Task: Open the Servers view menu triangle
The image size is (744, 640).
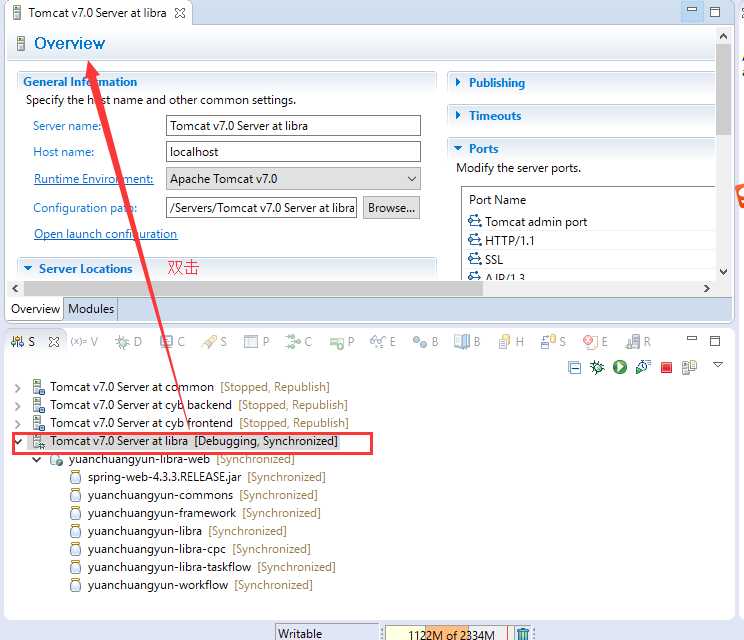Action: click(x=718, y=364)
